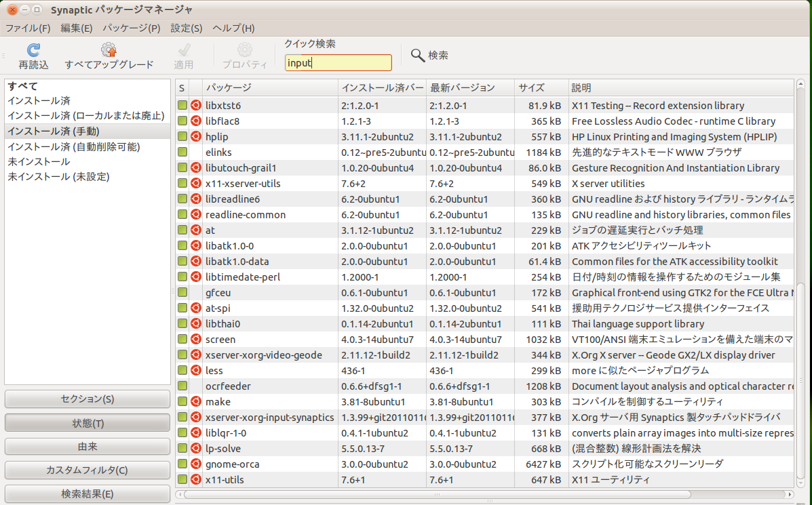Click Ubuntu supported icon for libatk1.0-data
Viewport: 812px width, 505px height.
pos(196,261)
